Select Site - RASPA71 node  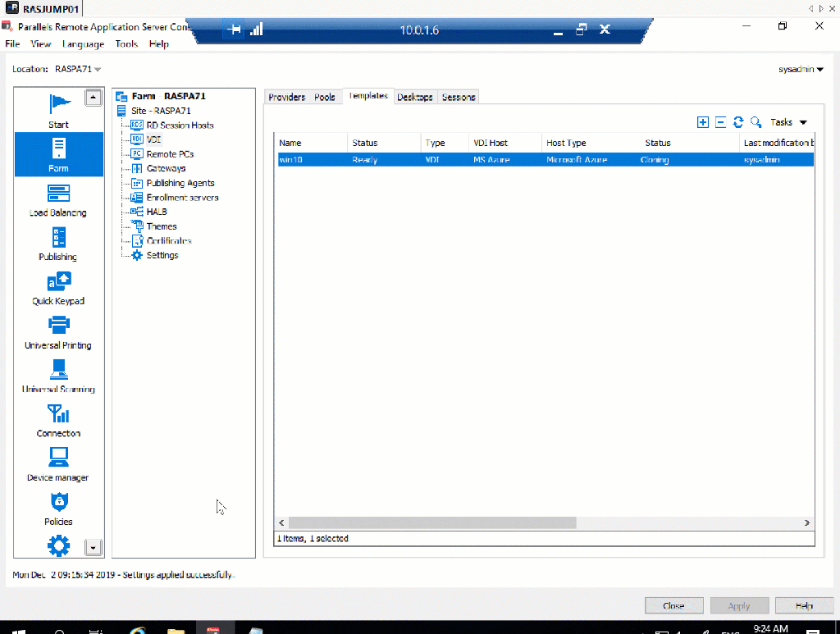pyautogui.click(x=161, y=110)
